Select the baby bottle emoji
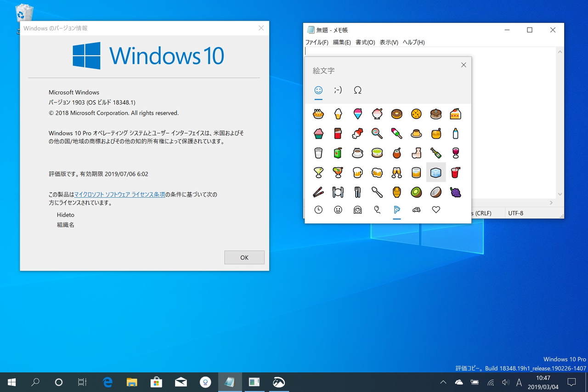Screen dimensions: 588x392 pyautogui.click(x=455, y=133)
